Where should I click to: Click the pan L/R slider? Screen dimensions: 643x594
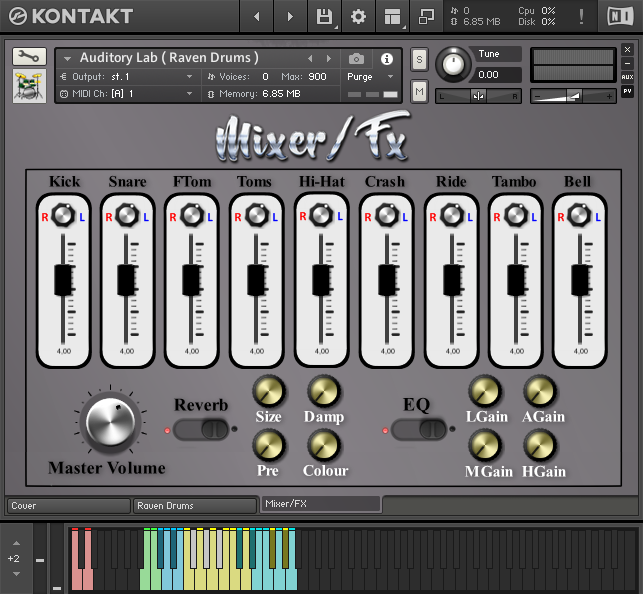click(478, 96)
